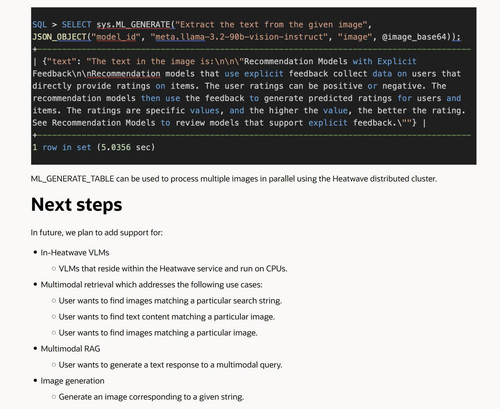
Task: Click the SELECT keyword in the SQL code
Action: click(76, 25)
